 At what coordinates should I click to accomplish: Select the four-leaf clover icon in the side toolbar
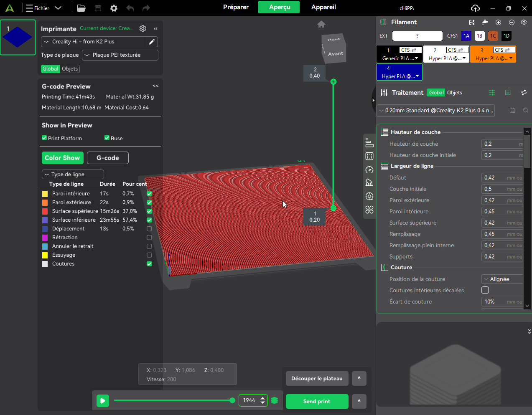click(369, 210)
